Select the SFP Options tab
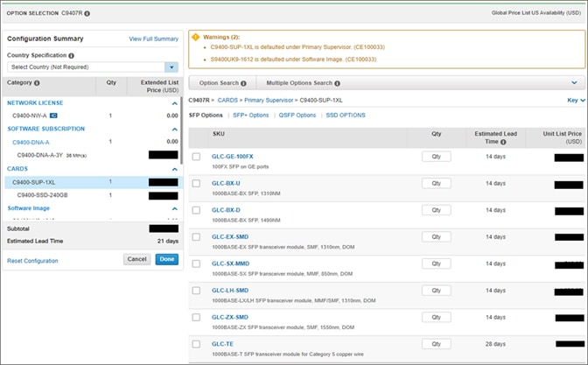The height and width of the screenshot is (365, 588). tap(206, 116)
